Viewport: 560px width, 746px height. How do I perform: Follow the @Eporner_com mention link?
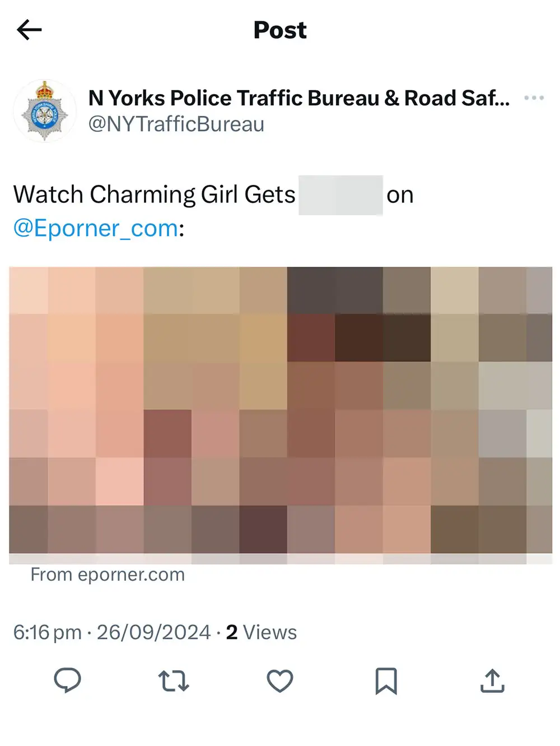[96, 228]
